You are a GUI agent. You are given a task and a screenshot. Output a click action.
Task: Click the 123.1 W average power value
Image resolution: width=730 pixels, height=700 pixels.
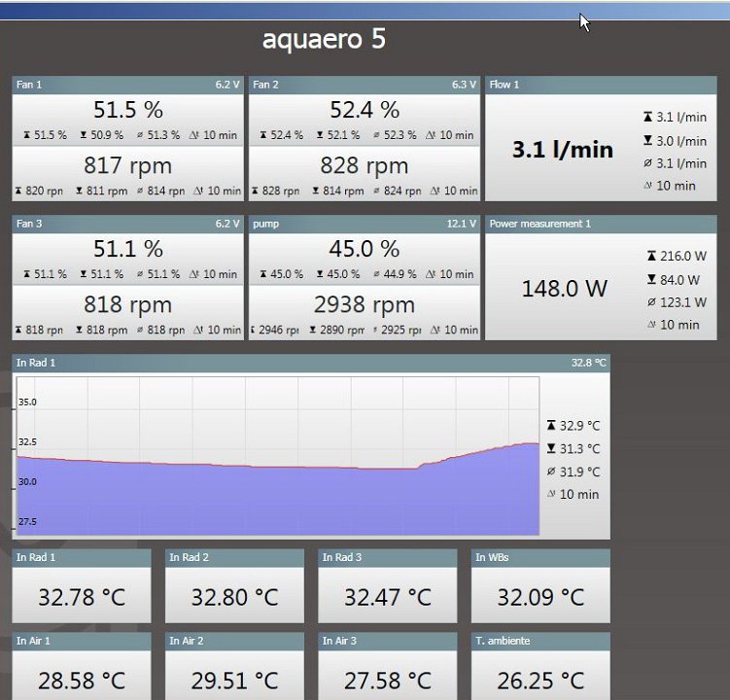coord(683,302)
